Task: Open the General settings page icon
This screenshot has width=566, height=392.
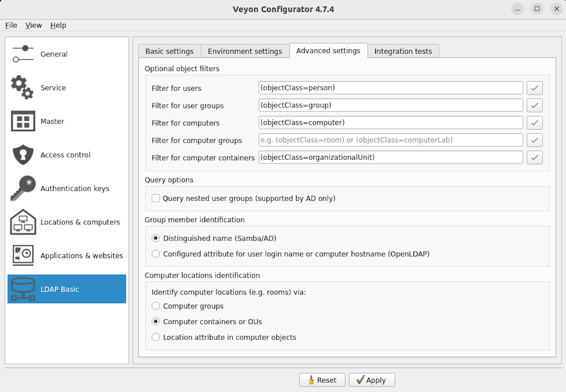Action: tap(23, 54)
